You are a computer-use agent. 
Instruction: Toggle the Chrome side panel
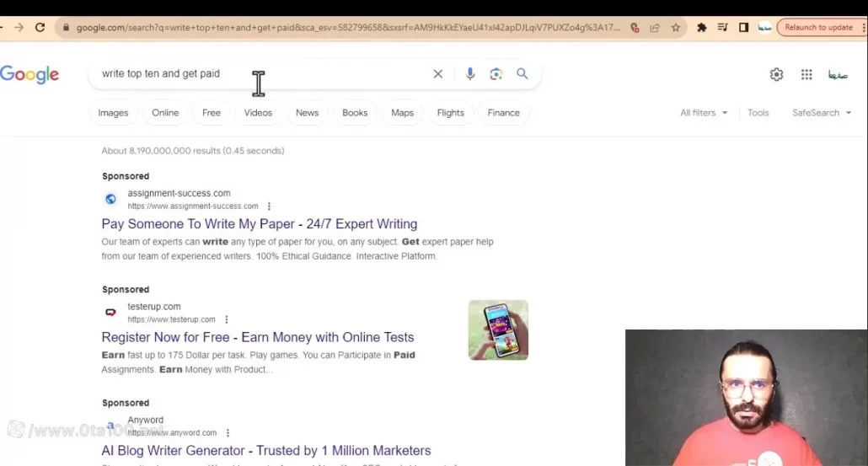[743, 27]
